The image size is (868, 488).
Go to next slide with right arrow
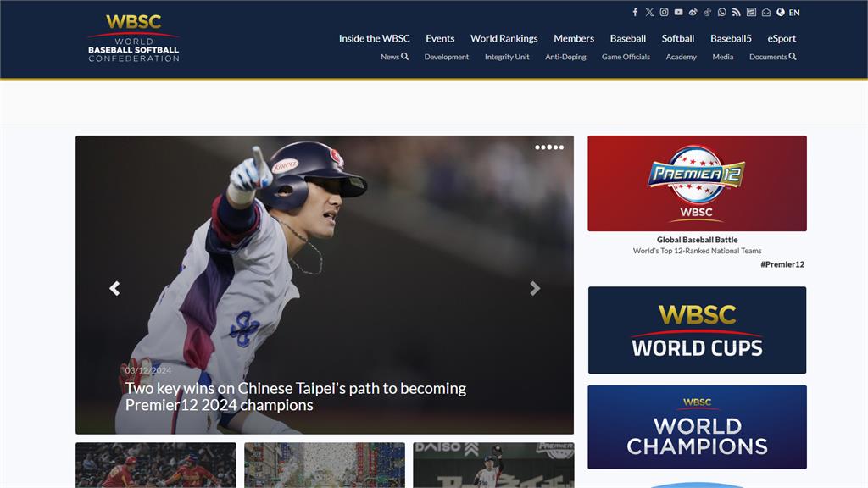click(x=535, y=288)
